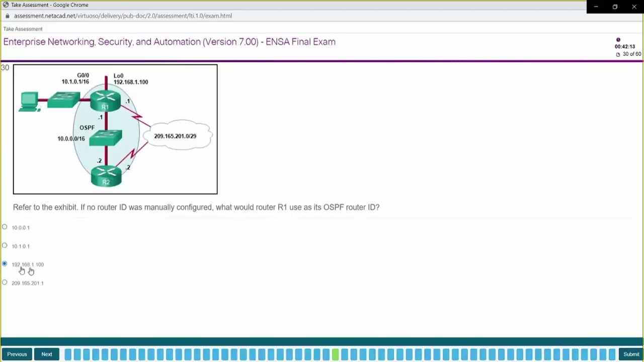Image resolution: width=644 pixels, height=362 pixels.
Task: Click the question text about OSPF router ID
Action: coord(196,207)
